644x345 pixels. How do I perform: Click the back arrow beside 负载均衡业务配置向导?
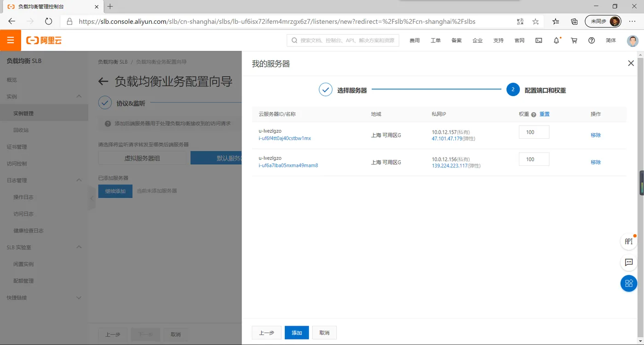click(103, 82)
